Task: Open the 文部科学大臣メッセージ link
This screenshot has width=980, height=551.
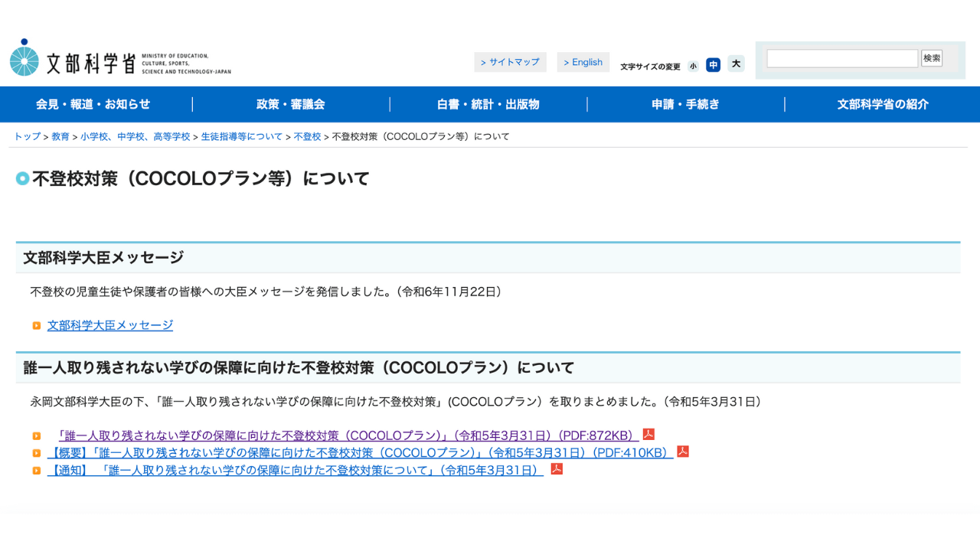Action: (110, 325)
